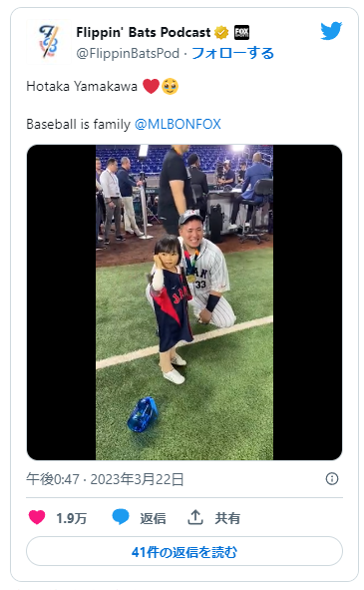Open Flippin' Bats Podcast display name
This screenshot has height=590, width=364.
(144, 33)
